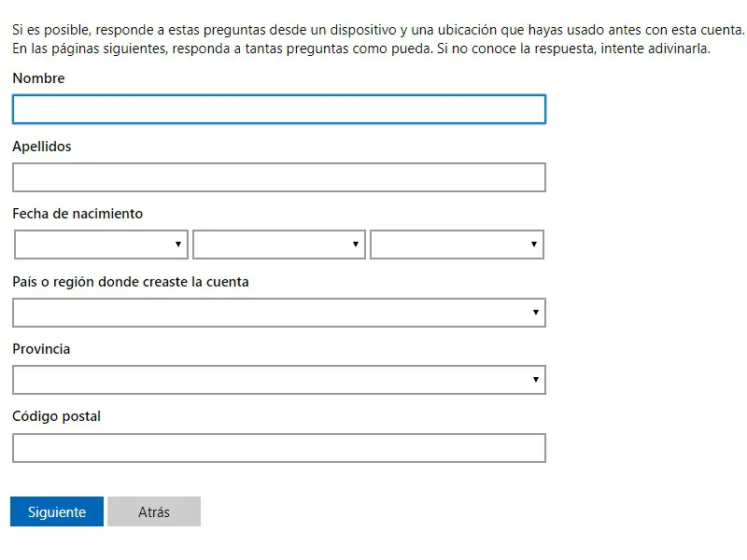
Task: Open the middle birth date dropdown
Action: [278, 245]
